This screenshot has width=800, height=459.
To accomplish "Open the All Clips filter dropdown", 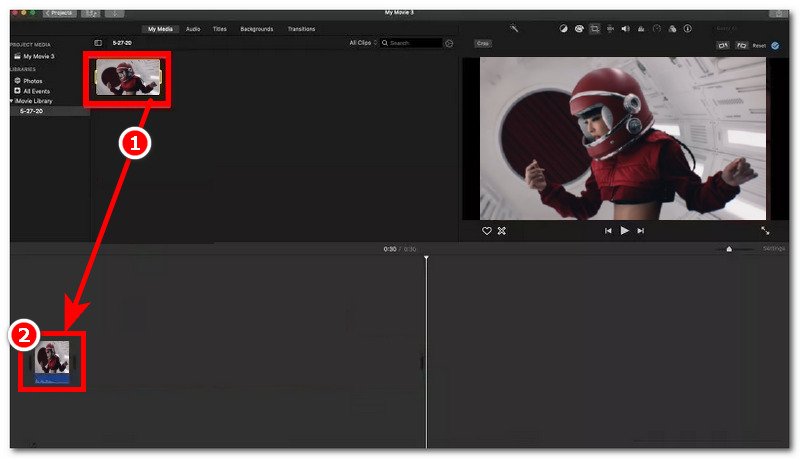I will pos(363,43).
